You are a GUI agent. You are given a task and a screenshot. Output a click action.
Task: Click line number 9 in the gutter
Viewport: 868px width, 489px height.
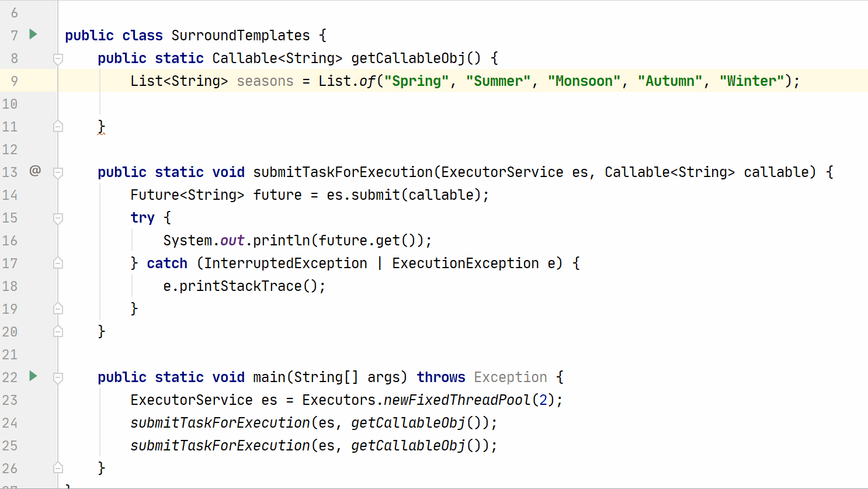pyautogui.click(x=14, y=81)
